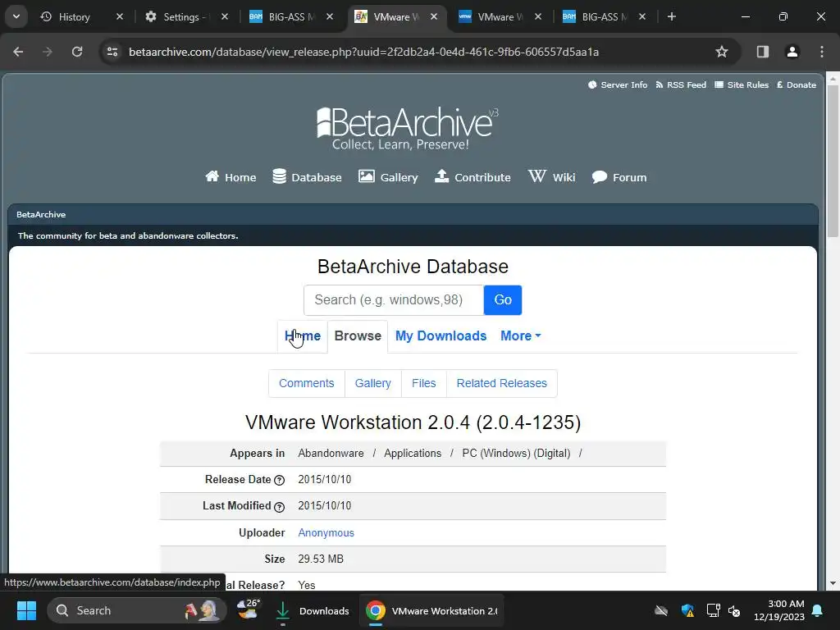
Task: Open the My Downloads tab
Action: point(441,336)
